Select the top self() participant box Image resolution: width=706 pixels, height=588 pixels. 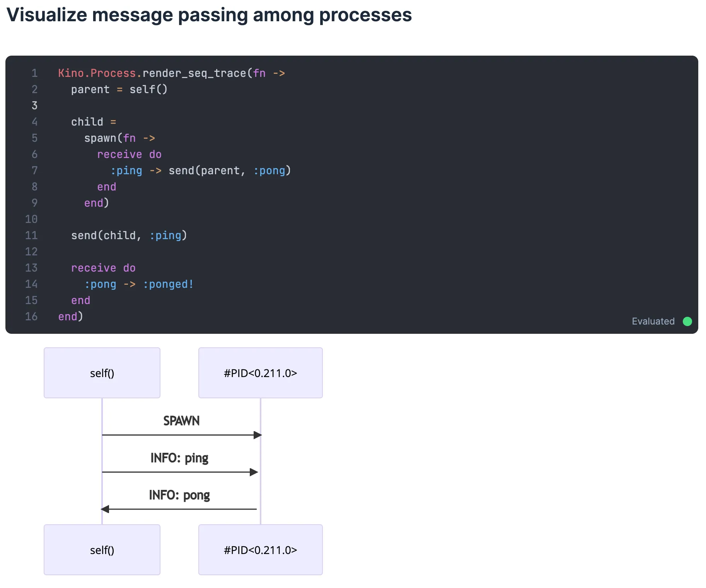click(x=102, y=373)
